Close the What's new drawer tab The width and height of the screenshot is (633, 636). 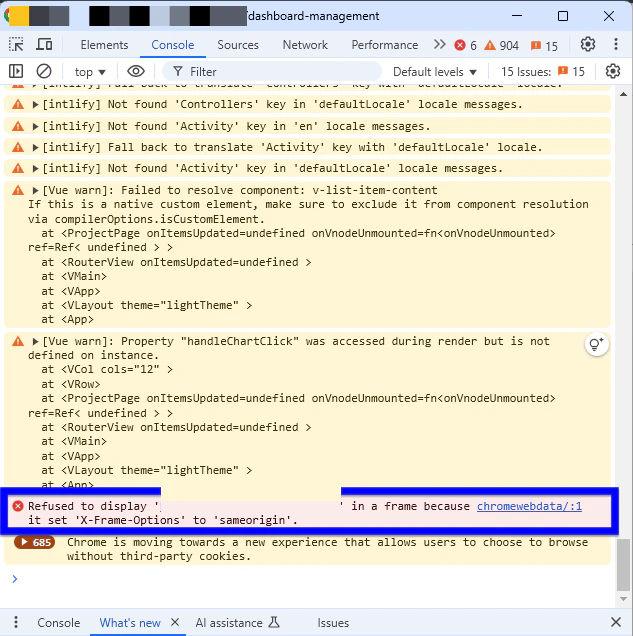[x=175, y=622]
